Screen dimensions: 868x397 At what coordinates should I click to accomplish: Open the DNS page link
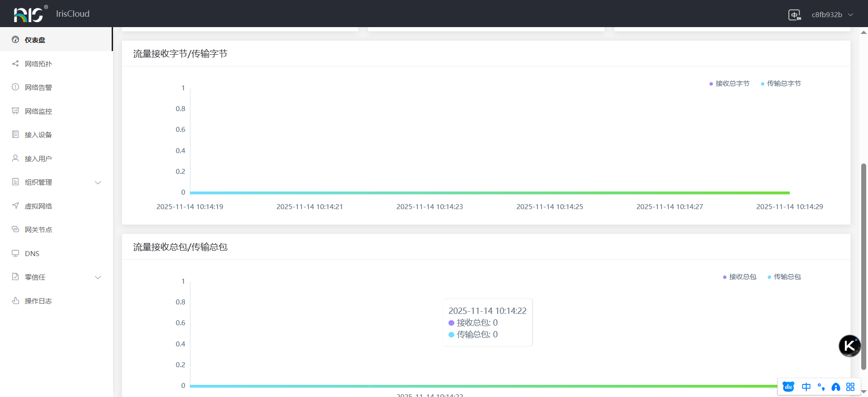32,253
